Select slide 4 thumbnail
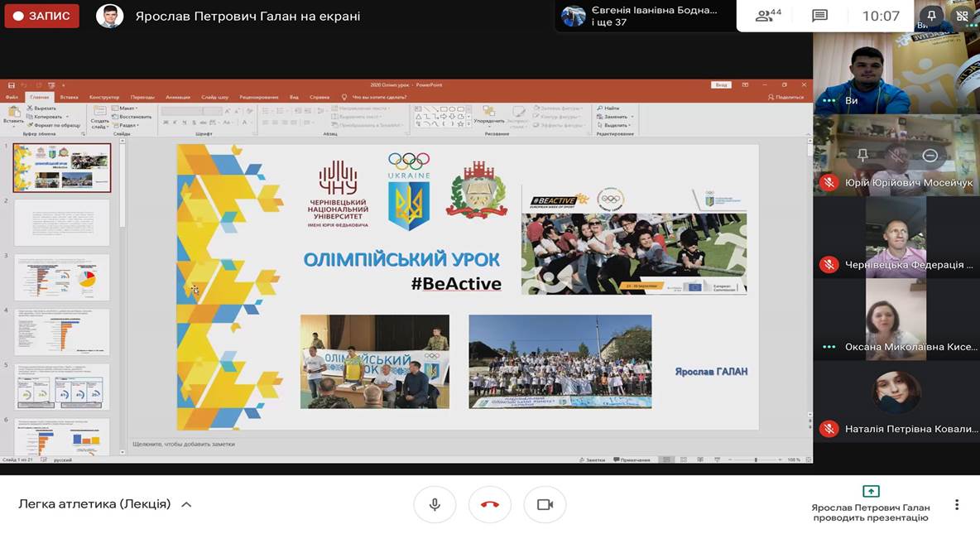 pos(62,332)
